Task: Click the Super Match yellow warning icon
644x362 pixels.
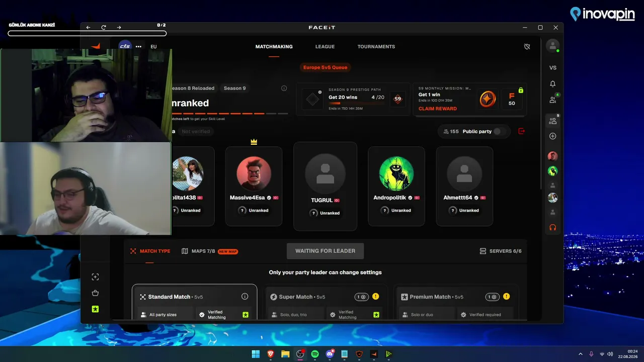Action: pyautogui.click(x=376, y=297)
